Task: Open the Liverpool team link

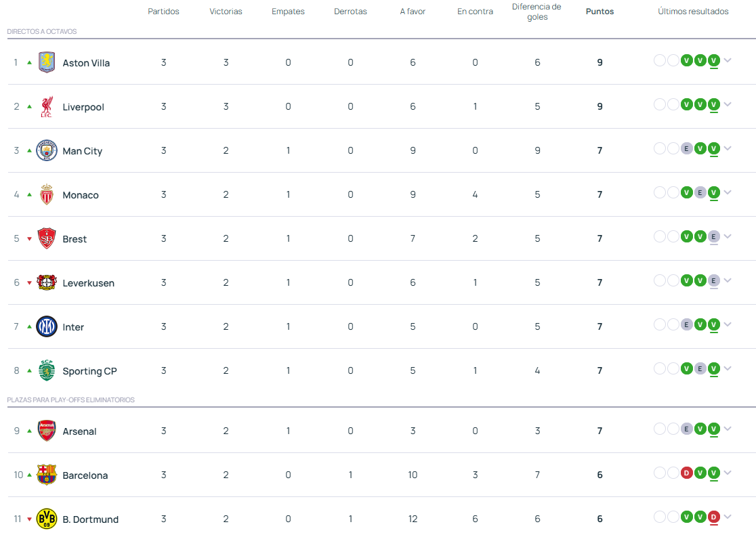Action: click(83, 107)
